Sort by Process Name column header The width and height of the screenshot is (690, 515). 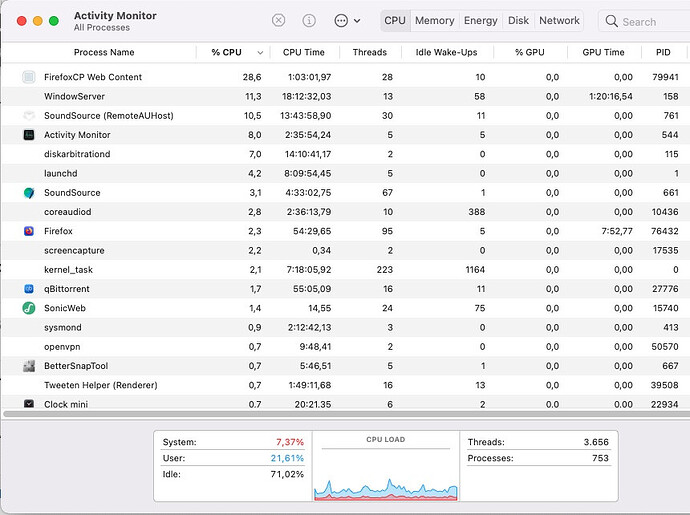click(103, 52)
